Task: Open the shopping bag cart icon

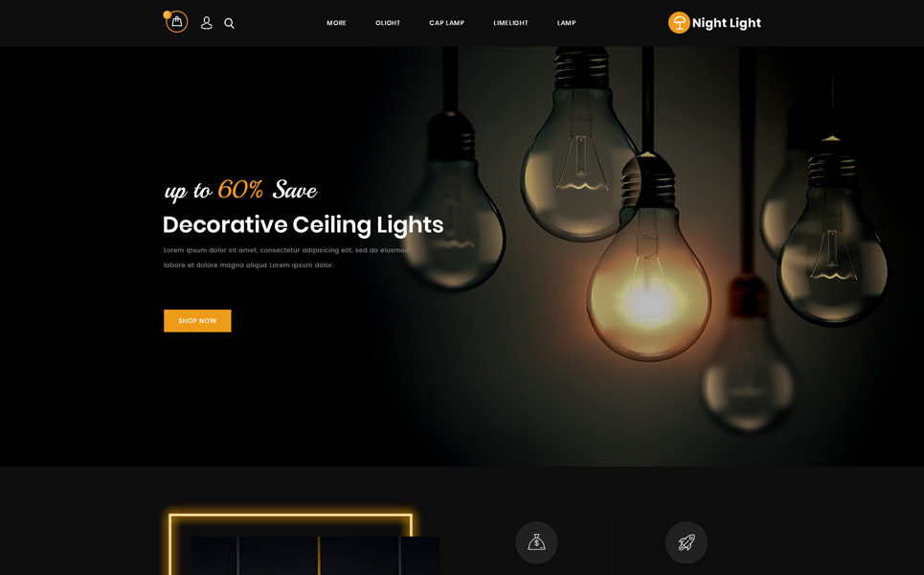Action: coord(177,22)
